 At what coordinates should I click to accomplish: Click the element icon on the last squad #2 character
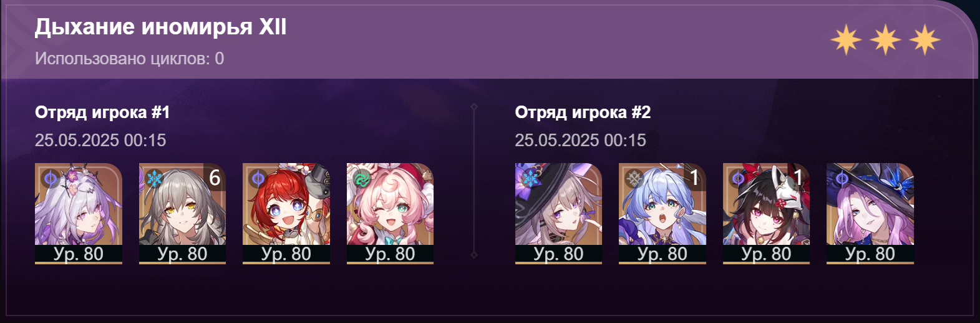[x=842, y=179]
